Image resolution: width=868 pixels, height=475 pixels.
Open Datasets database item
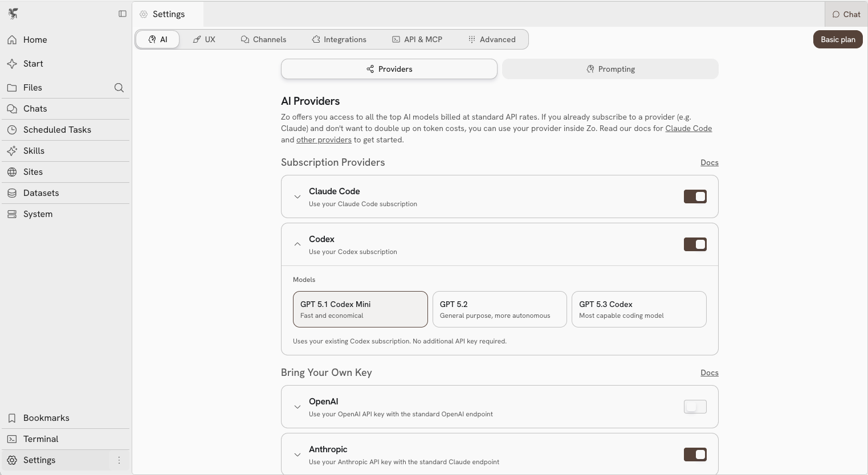pyautogui.click(x=66, y=193)
